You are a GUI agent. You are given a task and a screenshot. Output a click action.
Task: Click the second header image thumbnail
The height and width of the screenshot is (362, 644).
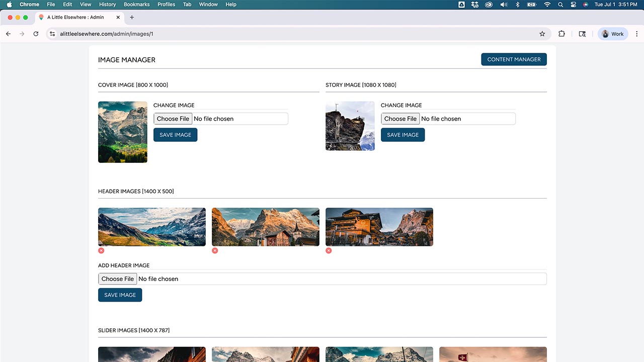266,227
